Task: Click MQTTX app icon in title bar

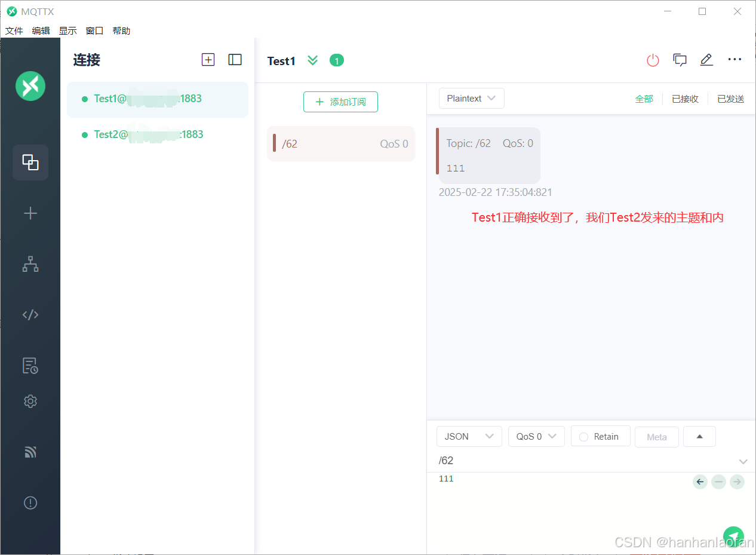Action: [12, 11]
